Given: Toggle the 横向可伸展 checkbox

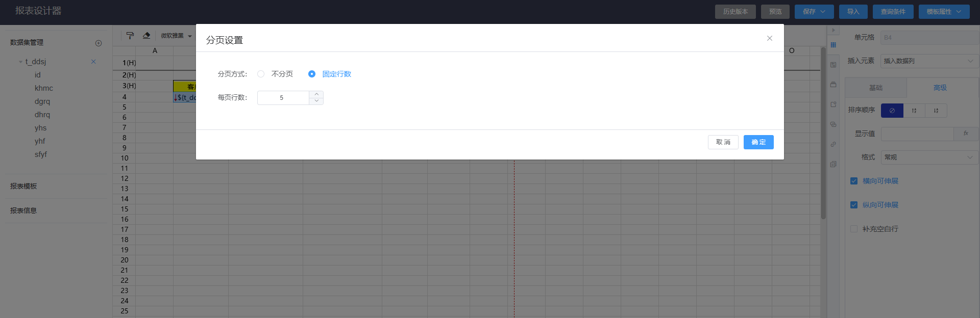Looking at the screenshot, I should [x=854, y=181].
